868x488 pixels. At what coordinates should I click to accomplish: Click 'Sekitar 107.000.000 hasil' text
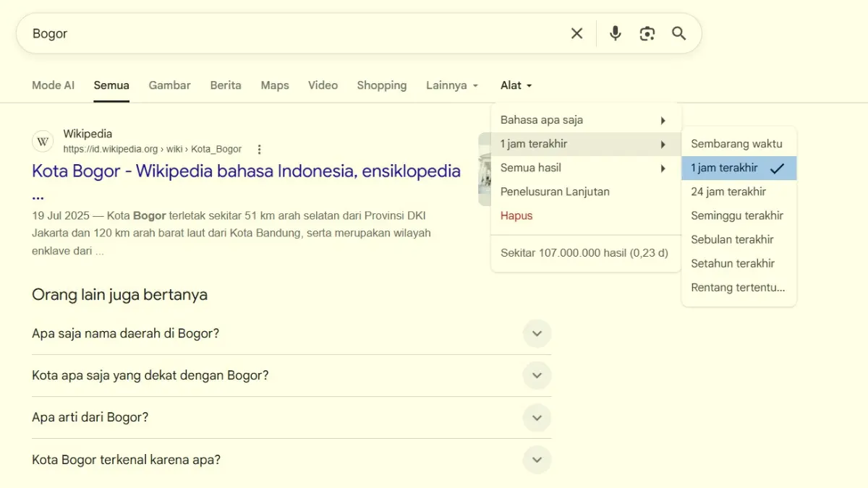(584, 253)
